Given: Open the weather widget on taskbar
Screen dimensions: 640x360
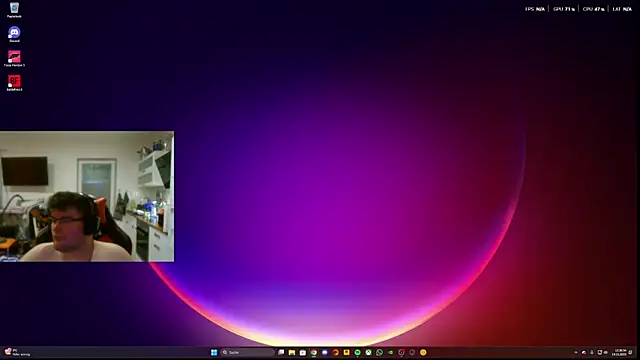Looking at the screenshot, I should 17,352.
